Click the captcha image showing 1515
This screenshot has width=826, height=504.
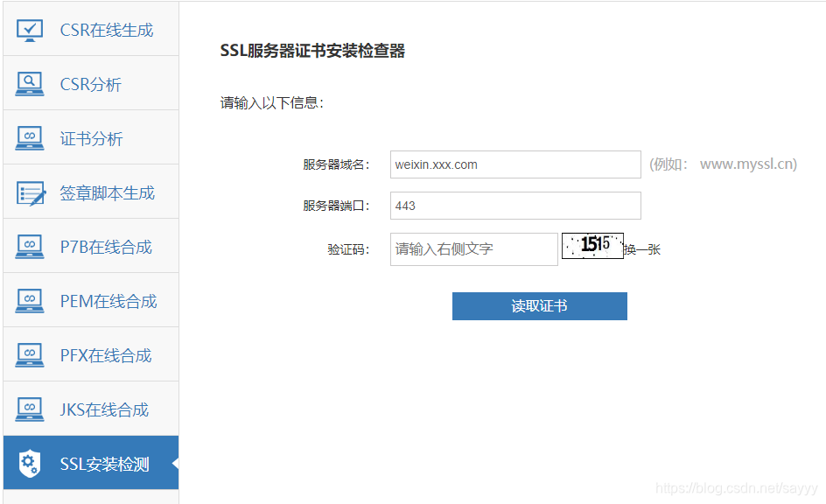point(592,246)
